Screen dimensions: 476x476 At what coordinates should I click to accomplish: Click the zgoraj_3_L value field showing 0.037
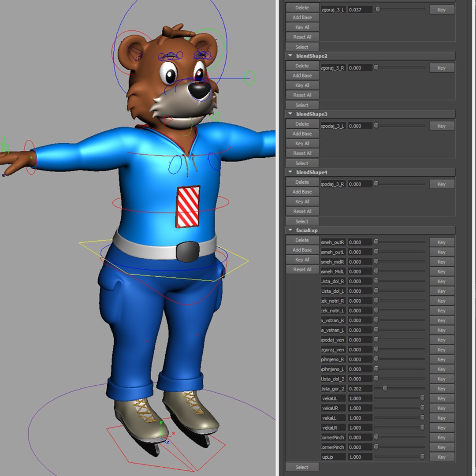360,10
